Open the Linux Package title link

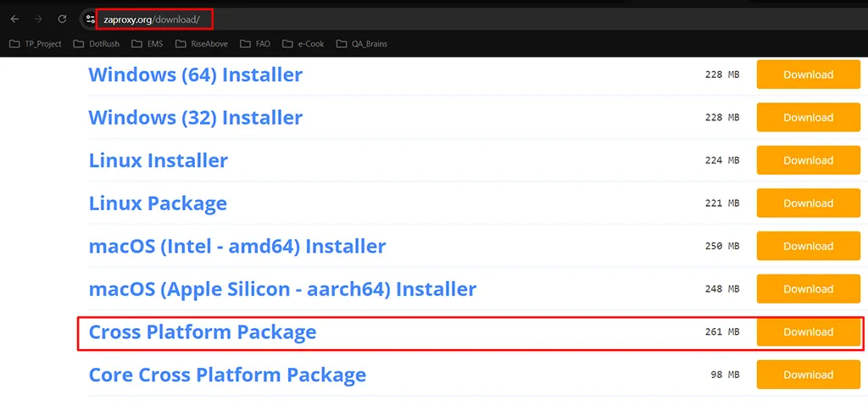[x=158, y=203]
